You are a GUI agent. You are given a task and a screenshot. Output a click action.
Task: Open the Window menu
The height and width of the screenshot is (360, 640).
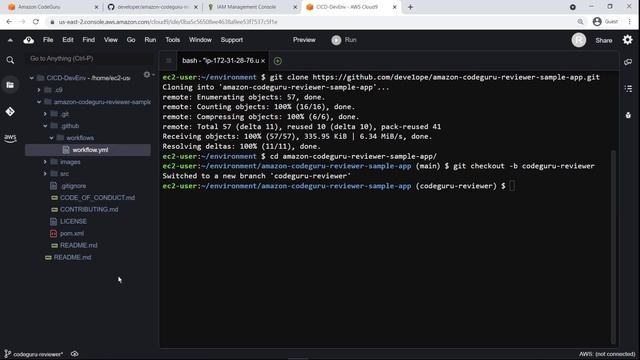[200, 40]
